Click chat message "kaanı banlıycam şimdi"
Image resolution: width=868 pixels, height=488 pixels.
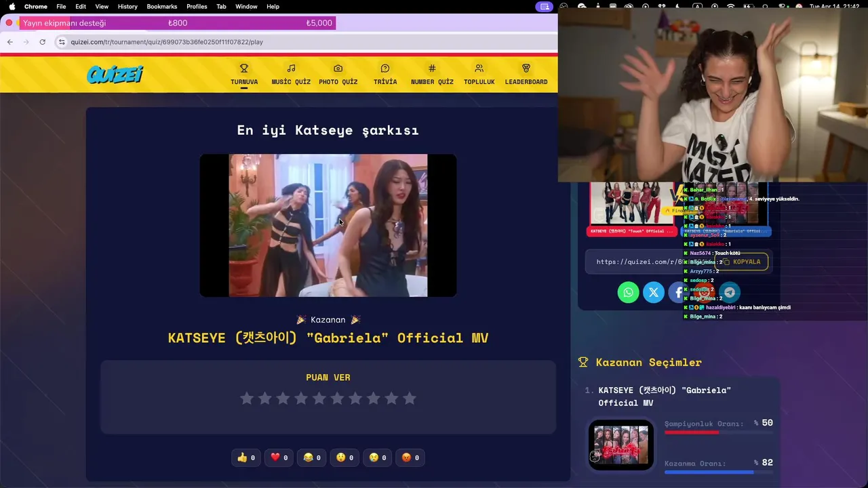coord(765,308)
